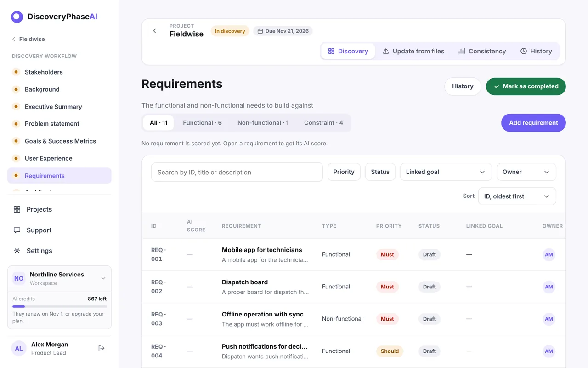588x368 pixels.
Task: Select the All · 11 filter
Action: [158, 123]
